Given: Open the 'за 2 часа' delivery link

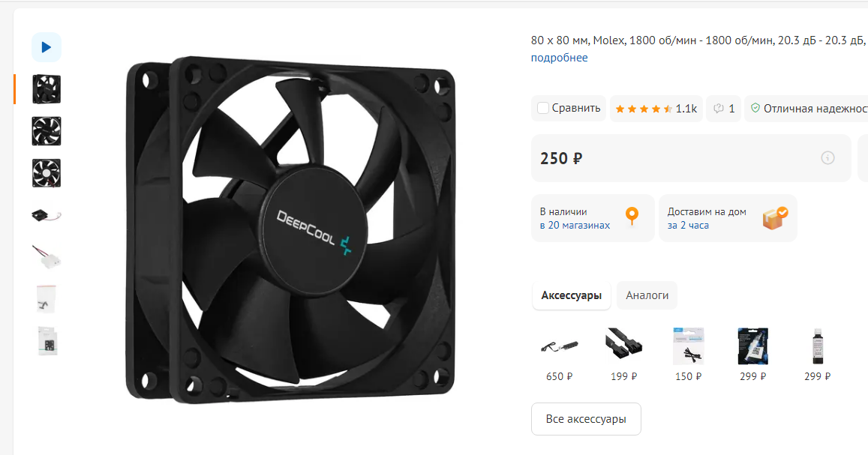Looking at the screenshot, I should coord(688,226).
